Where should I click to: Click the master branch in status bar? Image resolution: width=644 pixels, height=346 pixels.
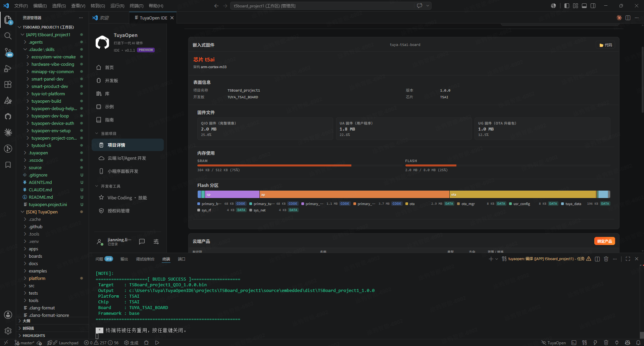[24, 343]
